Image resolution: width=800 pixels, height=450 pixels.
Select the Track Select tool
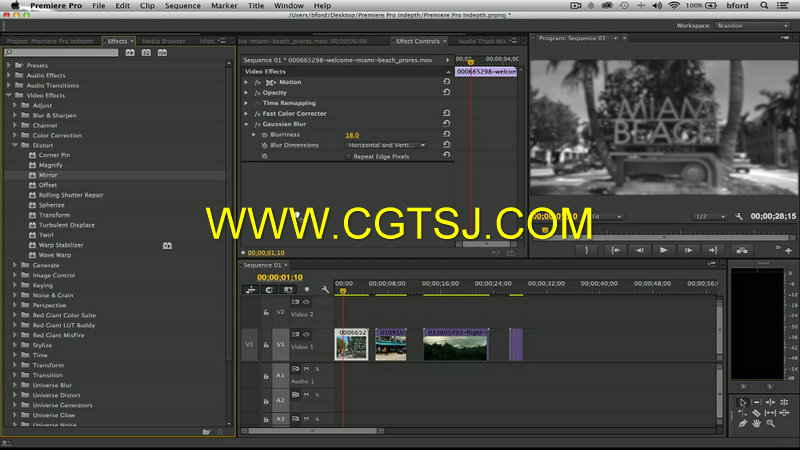tap(757, 402)
